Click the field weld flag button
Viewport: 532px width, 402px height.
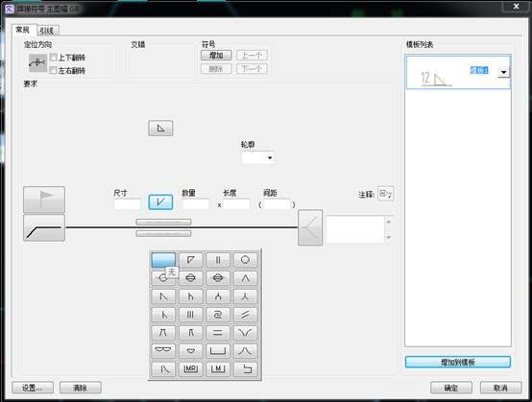coord(44,200)
